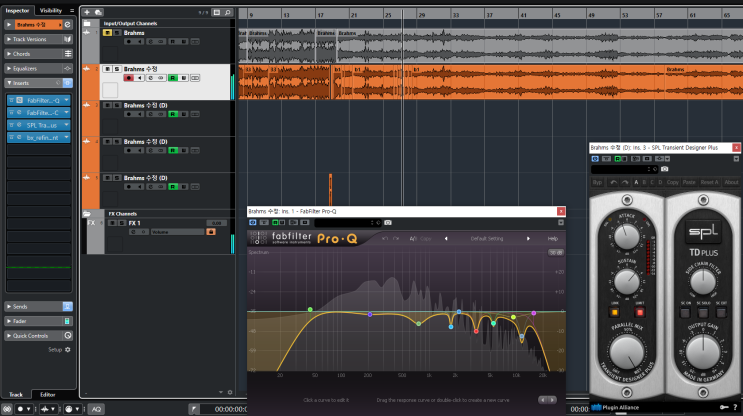The image size is (743, 416).
Task: Load previous Pro-Q preset arrow
Action: (x=446, y=239)
